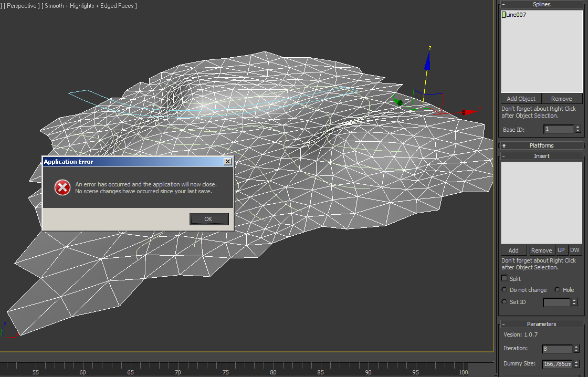Image resolution: width=588 pixels, height=377 pixels.
Task: Click the Iteration input field
Action: pyautogui.click(x=557, y=349)
